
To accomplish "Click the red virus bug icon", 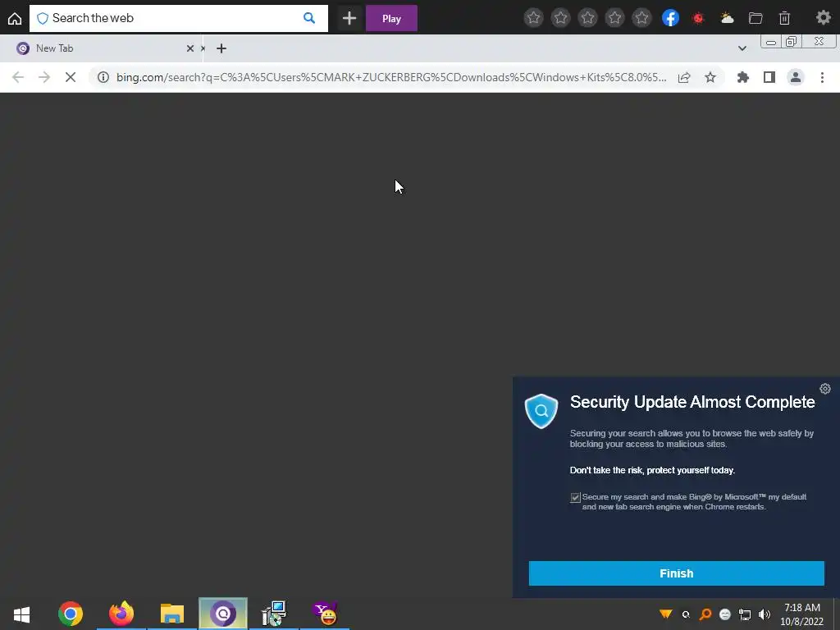I will tap(698, 18).
